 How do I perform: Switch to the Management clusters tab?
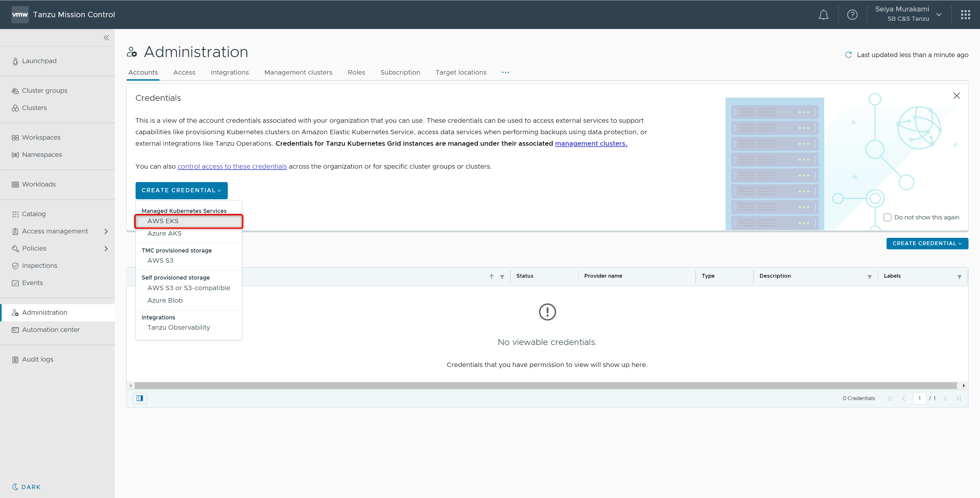298,72
